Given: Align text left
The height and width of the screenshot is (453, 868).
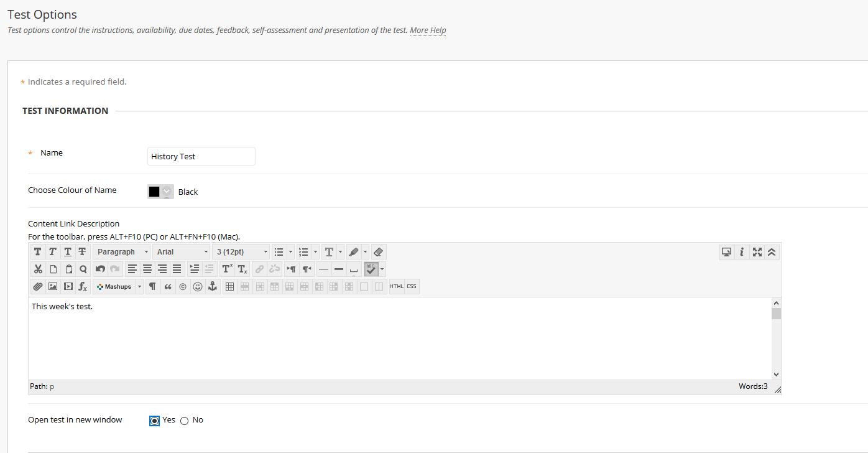Looking at the screenshot, I should [x=132, y=269].
